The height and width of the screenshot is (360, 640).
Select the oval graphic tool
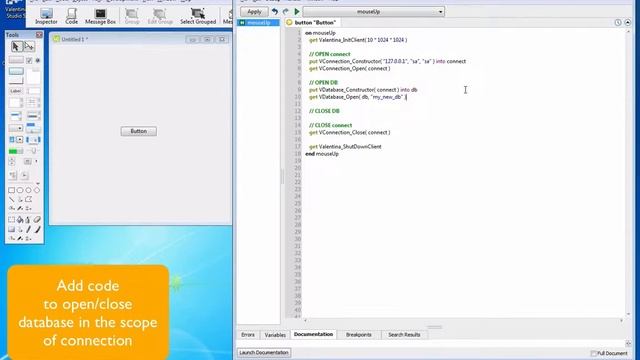pos(29,190)
